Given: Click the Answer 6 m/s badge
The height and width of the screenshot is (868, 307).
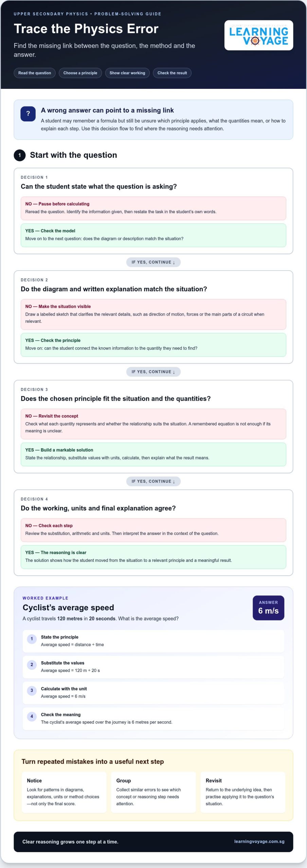Looking at the screenshot, I should click(268, 608).
